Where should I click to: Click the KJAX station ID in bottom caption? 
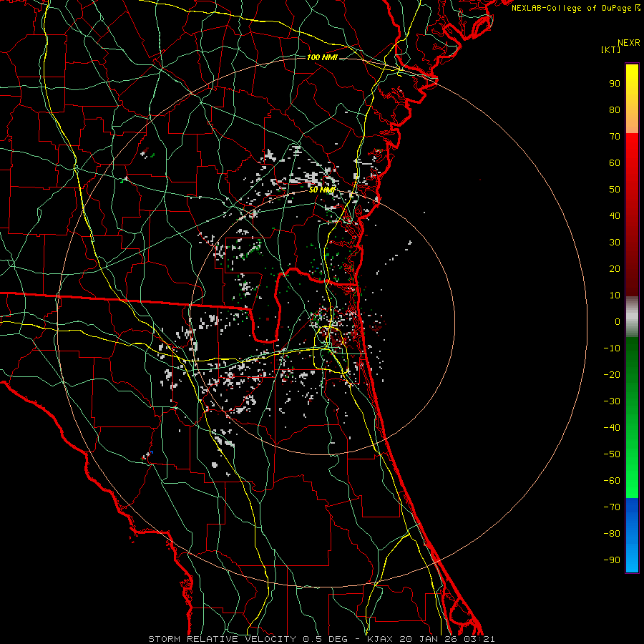pyautogui.click(x=380, y=639)
